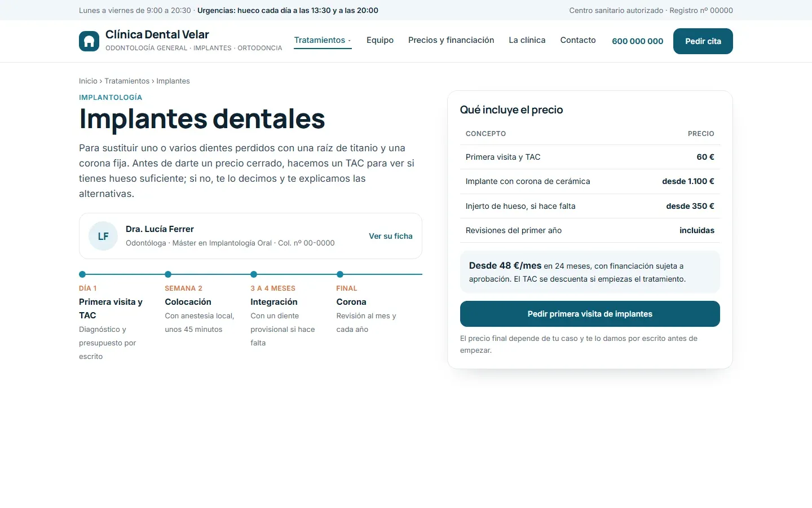The image size is (812, 508).
Task: Call the 600 000 000 phone link
Action: click(x=638, y=41)
